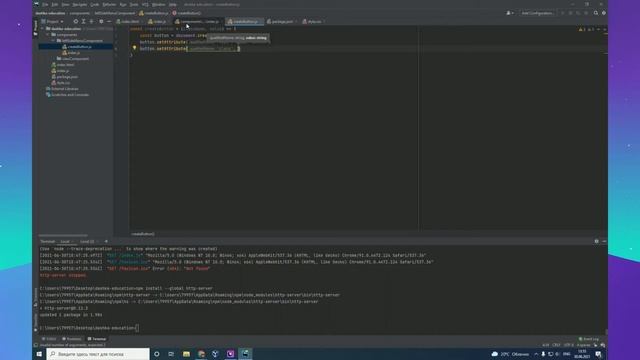Open the Problems tool window button
640x360 pixels.
tap(72, 339)
